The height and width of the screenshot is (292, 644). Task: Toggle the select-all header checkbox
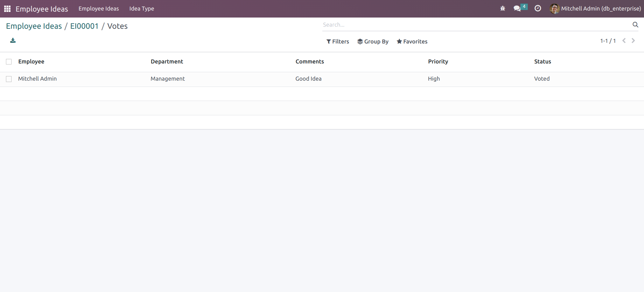tap(9, 62)
